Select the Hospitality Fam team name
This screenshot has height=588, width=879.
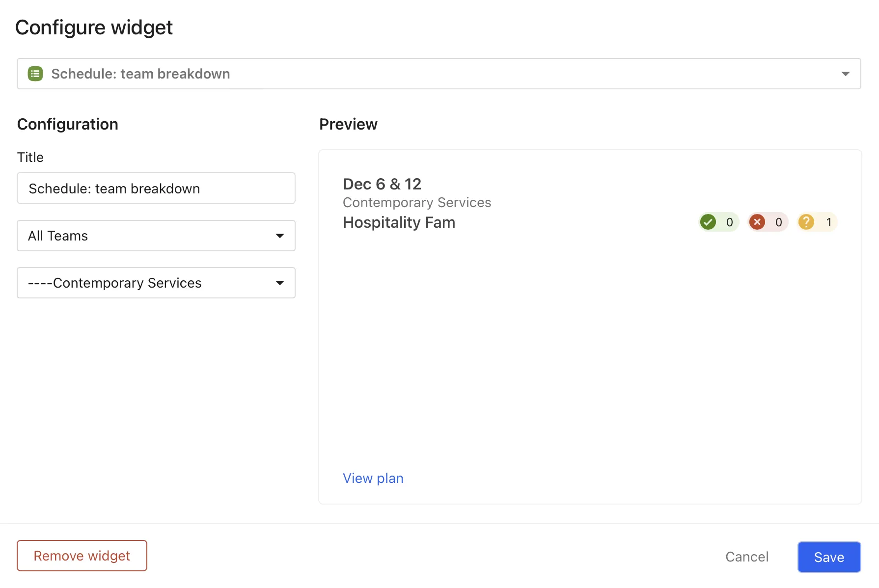pos(399,222)
